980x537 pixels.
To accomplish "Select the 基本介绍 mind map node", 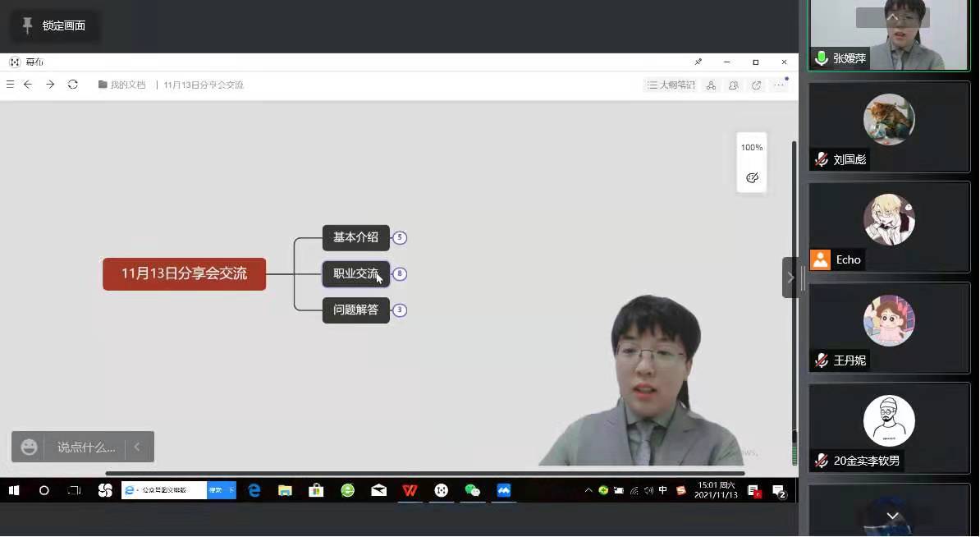I will pyautogui.click(x=355, y=238).
